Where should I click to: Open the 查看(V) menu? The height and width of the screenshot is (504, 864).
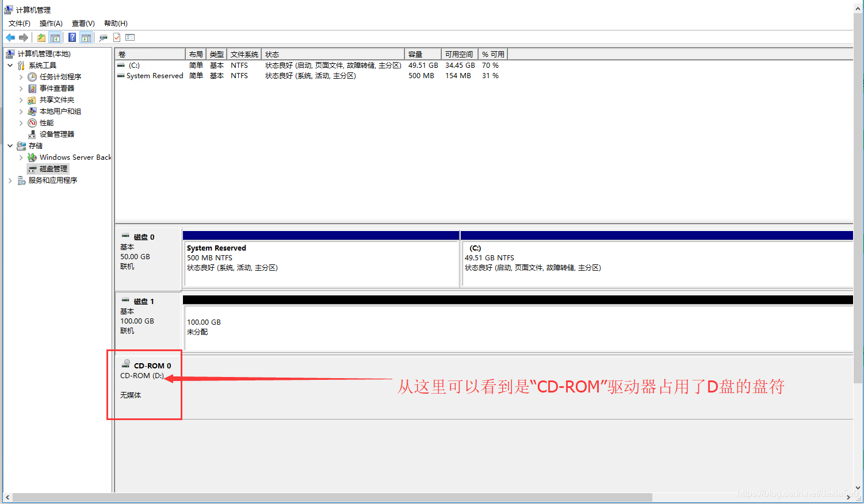(x=83, y=23)
